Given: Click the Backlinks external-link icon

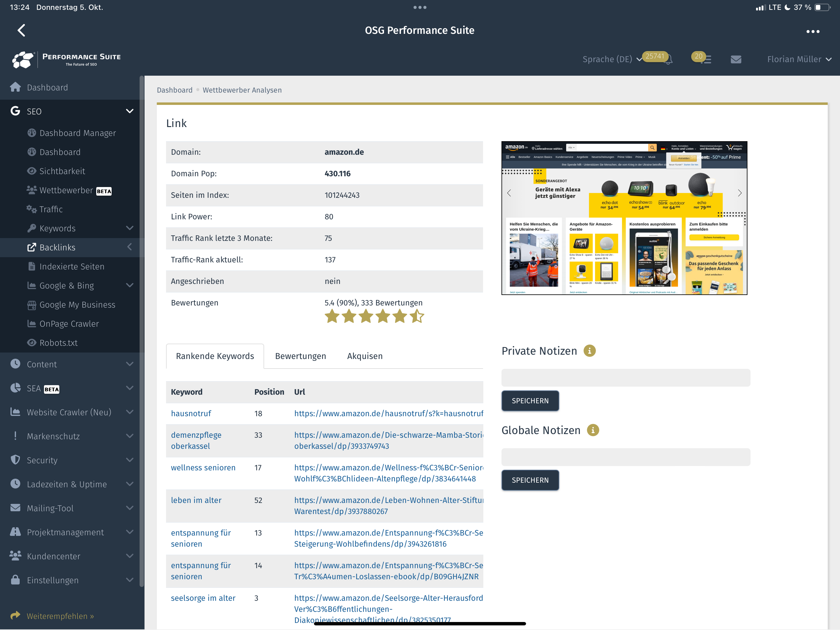Looking at the screenshot, I should pos(32,247).
